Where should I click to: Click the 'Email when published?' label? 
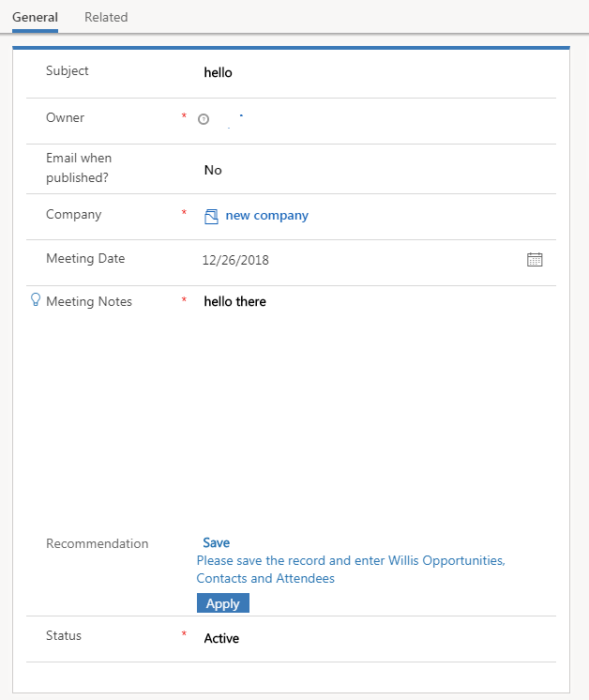79,168
